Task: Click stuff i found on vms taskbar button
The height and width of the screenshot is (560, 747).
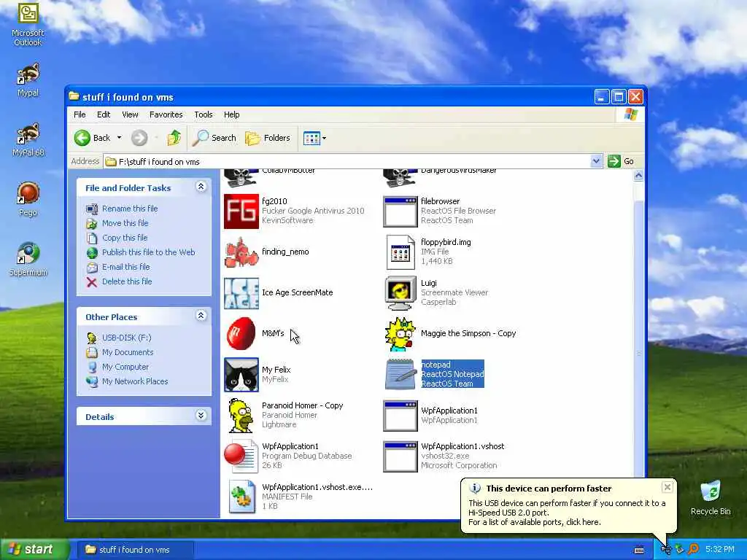Action: coord(134,550)
